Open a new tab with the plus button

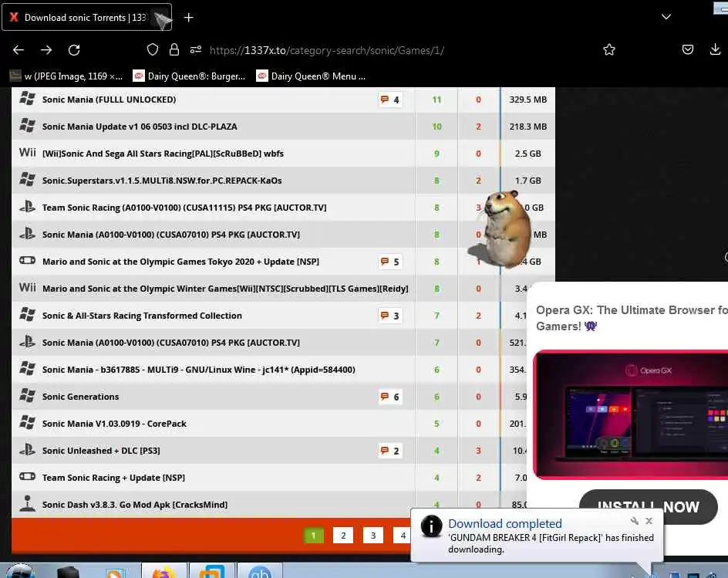pos(188,18)
